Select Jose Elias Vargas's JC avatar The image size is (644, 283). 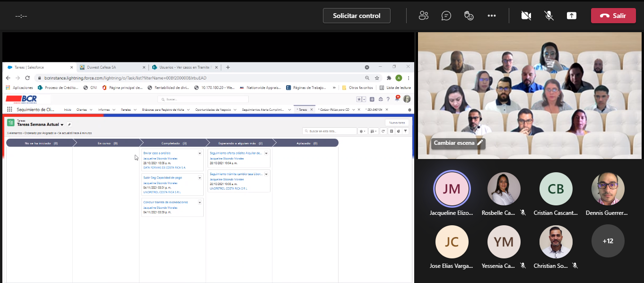452,242
